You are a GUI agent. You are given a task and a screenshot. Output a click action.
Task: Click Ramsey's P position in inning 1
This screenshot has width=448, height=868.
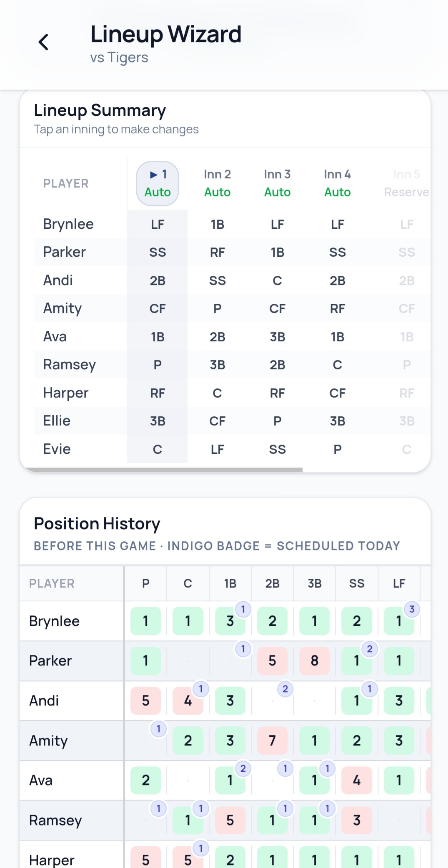tap(158, 365)
